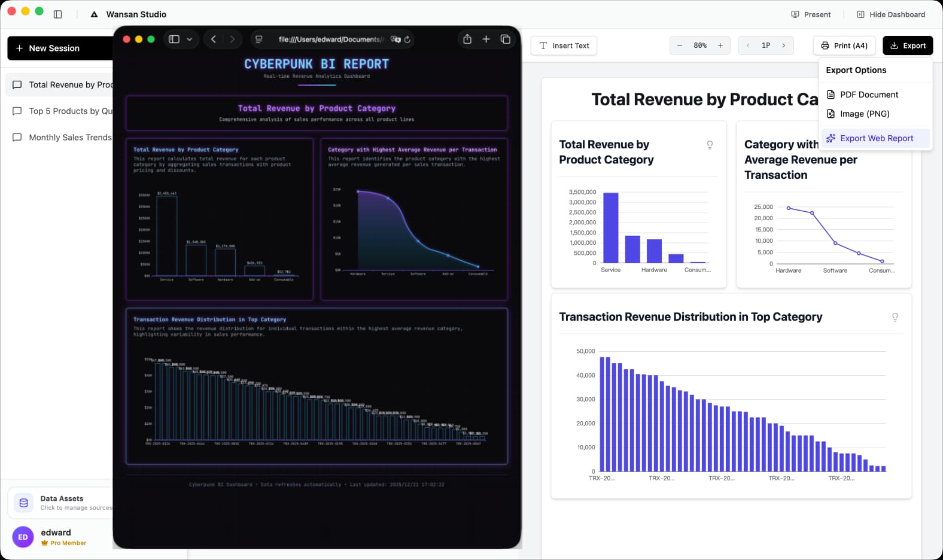Click lightbulb icon on Transaction Revenue Distribution chart
The image size is (943, 560).
(x=895, y=317)
